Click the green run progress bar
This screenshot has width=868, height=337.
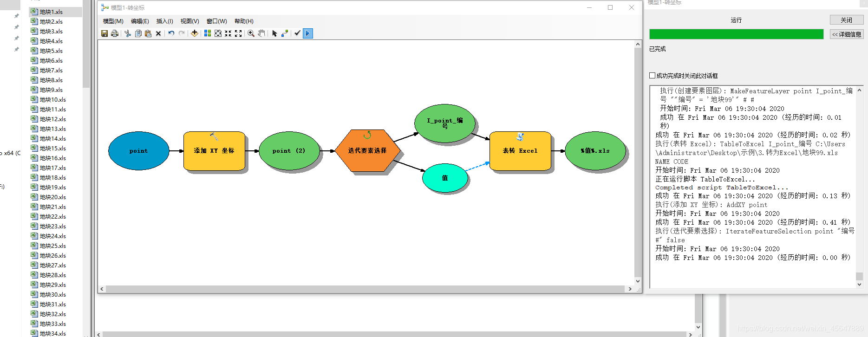pos(736,34)
